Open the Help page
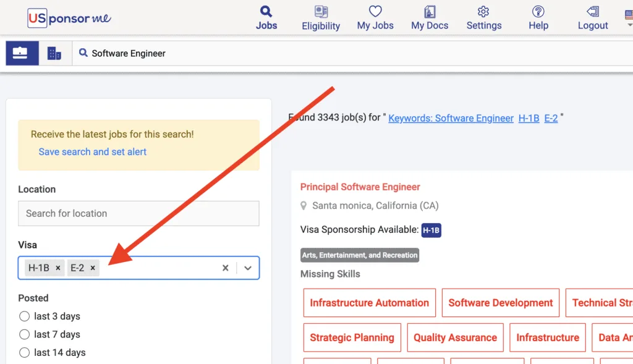This screenshot has width=633, height=364. point(538,18)
